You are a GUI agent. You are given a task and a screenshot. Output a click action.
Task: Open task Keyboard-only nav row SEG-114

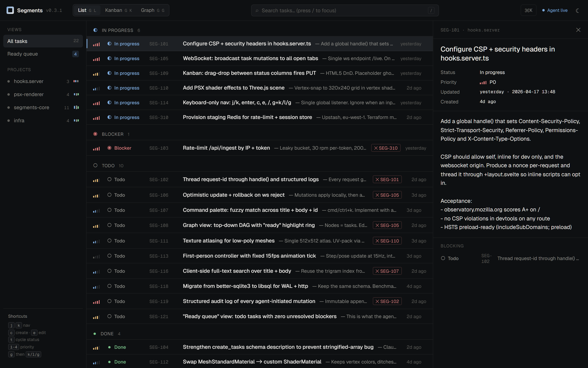tap(259, 102)
